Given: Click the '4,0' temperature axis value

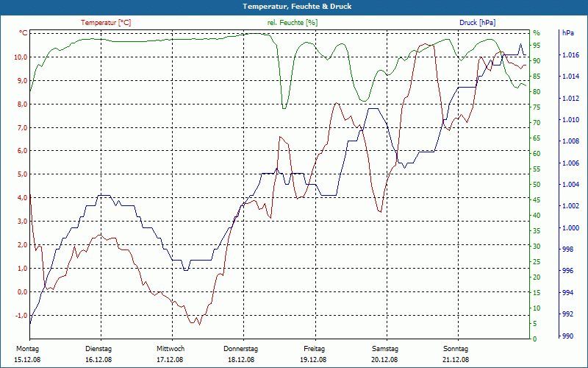Looking at the screenshot, I should tap(22, 197).
